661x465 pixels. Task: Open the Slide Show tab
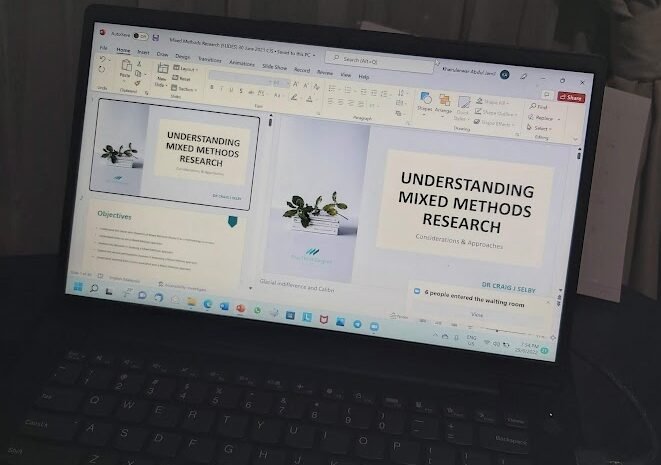(x=274, y=67)
